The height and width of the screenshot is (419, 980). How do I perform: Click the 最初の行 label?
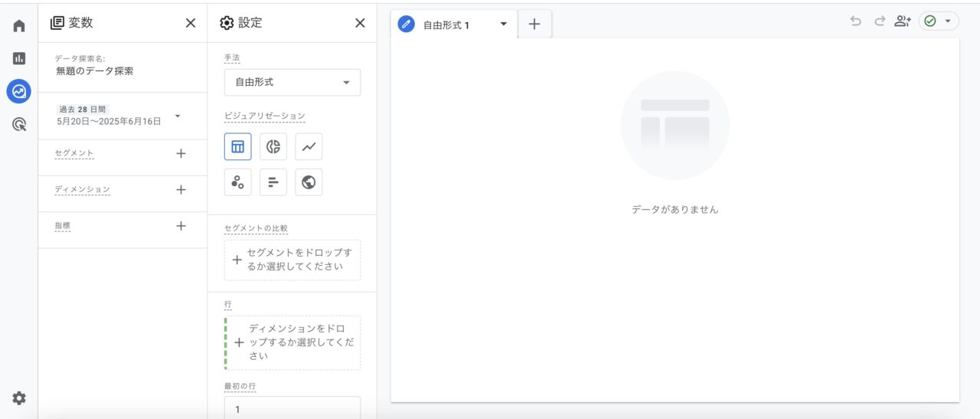pyautogui.click(x=240, y=386)
